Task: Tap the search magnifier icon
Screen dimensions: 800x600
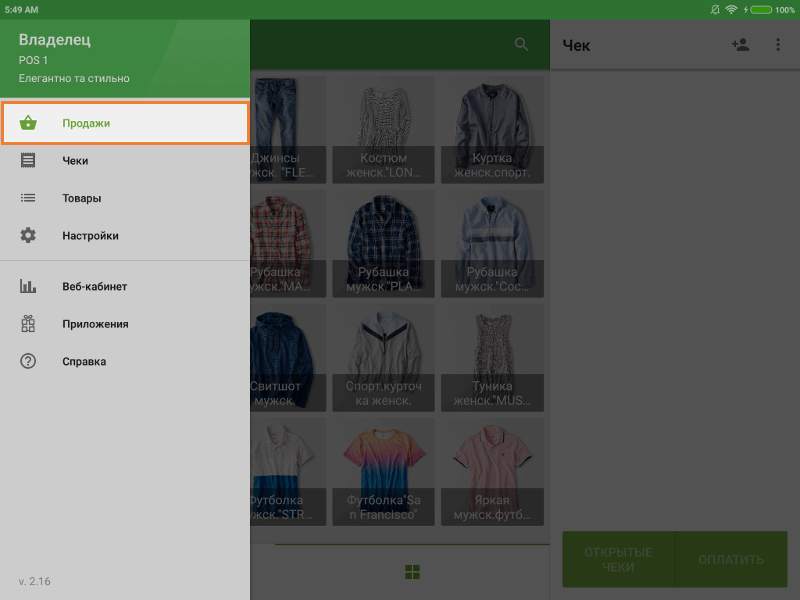Action: (521, 44)
